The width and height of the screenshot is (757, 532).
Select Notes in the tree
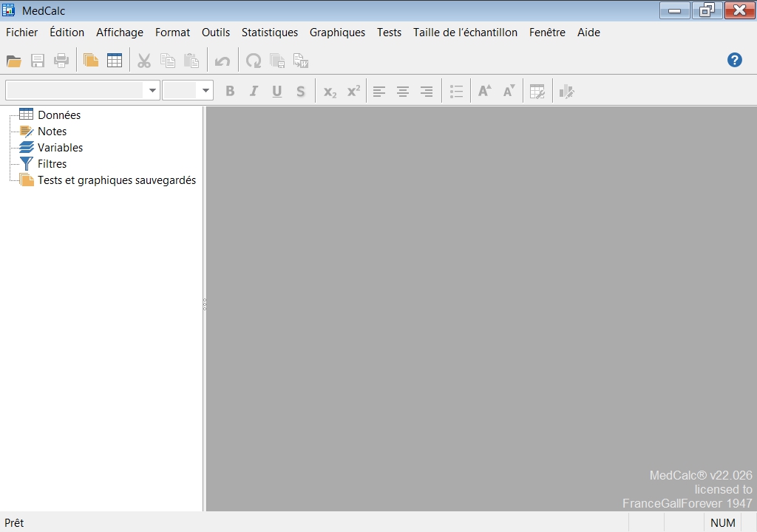point(52,132)
